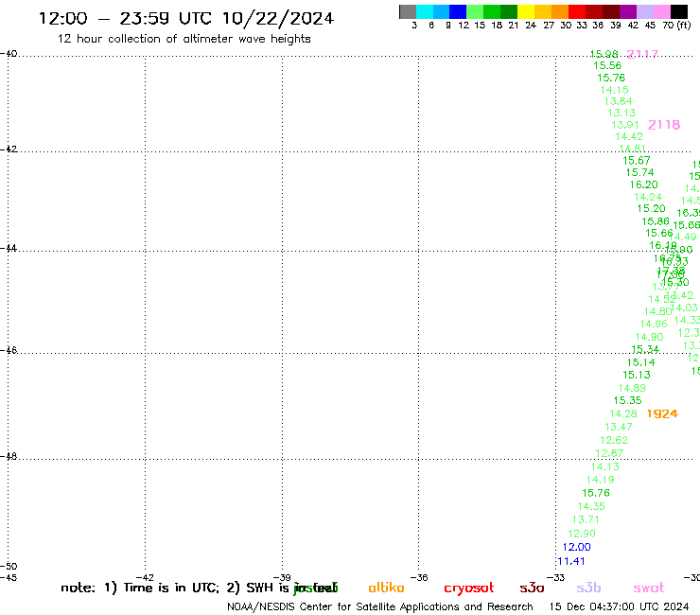The height and width of the screenshot is (615, 700).
Task: Click the wave height value '13.91'
Action: (625, 125)
